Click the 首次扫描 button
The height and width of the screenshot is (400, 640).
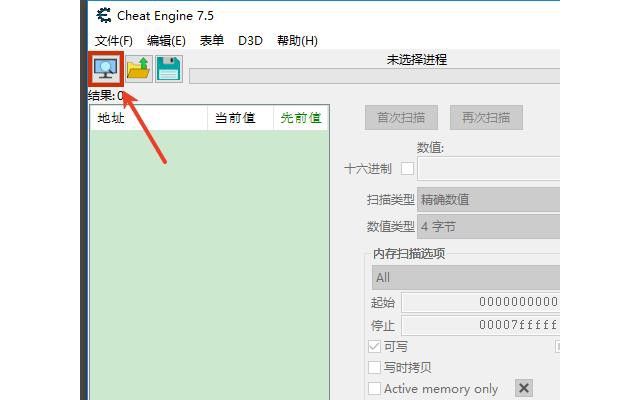point(401,118)
